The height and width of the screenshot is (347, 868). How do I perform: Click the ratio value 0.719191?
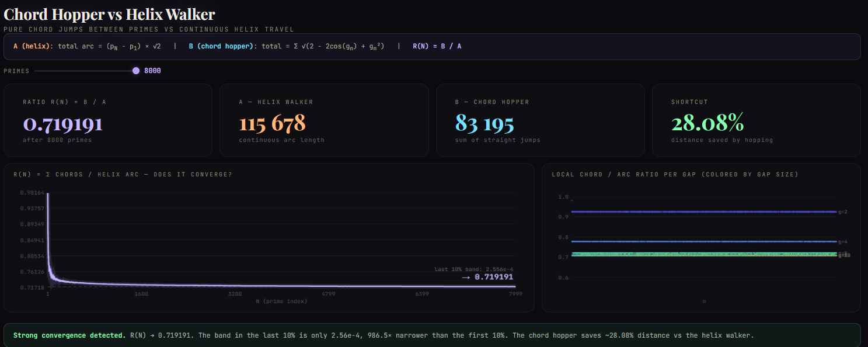tap(62, 123)
